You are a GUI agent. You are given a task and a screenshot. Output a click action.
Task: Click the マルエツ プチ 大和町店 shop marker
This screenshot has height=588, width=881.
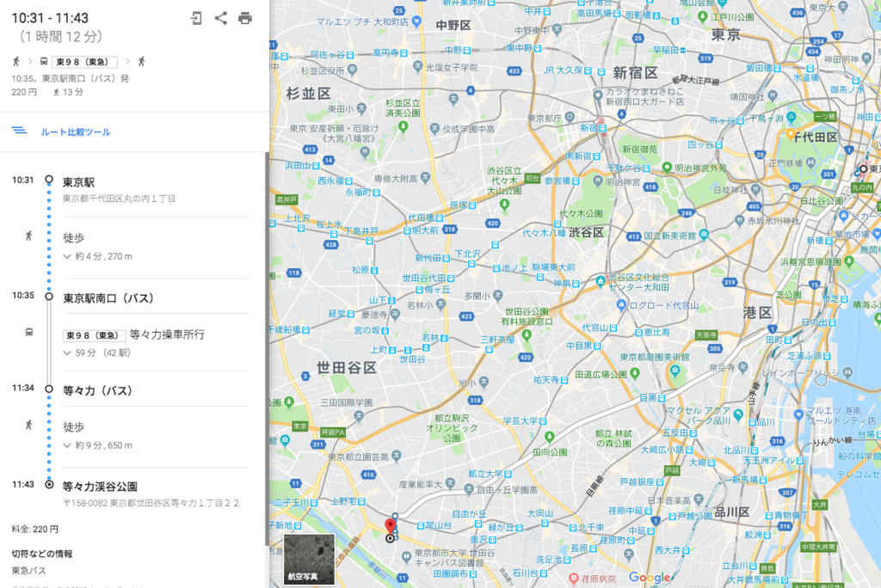click(416, 21)
